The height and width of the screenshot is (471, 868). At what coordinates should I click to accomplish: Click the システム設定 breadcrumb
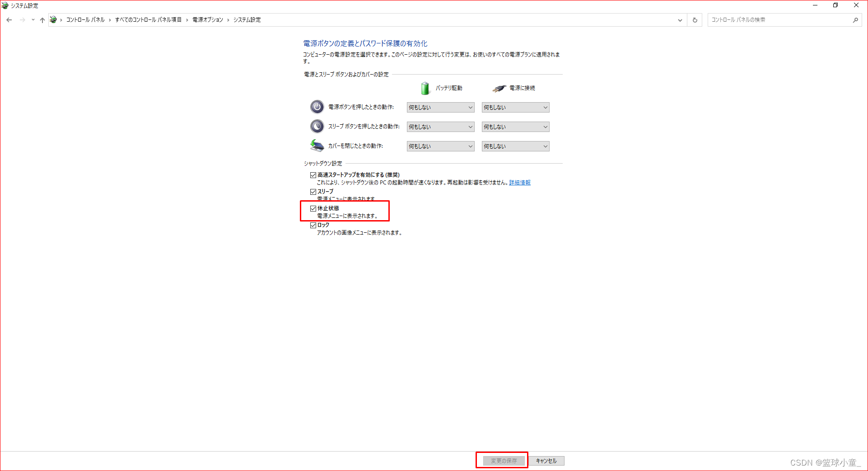pyautogui.click(x=247, y=20)
